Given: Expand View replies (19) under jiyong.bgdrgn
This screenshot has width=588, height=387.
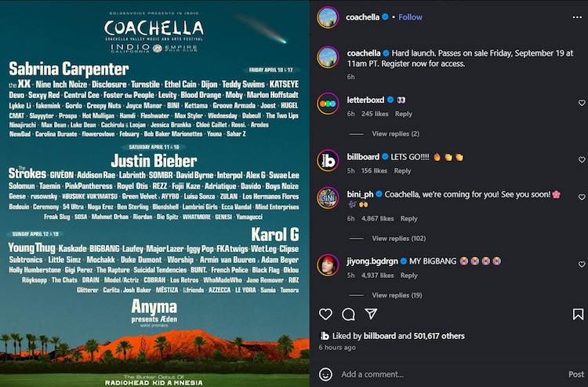Looking at the screenshot, I should 397,295.
